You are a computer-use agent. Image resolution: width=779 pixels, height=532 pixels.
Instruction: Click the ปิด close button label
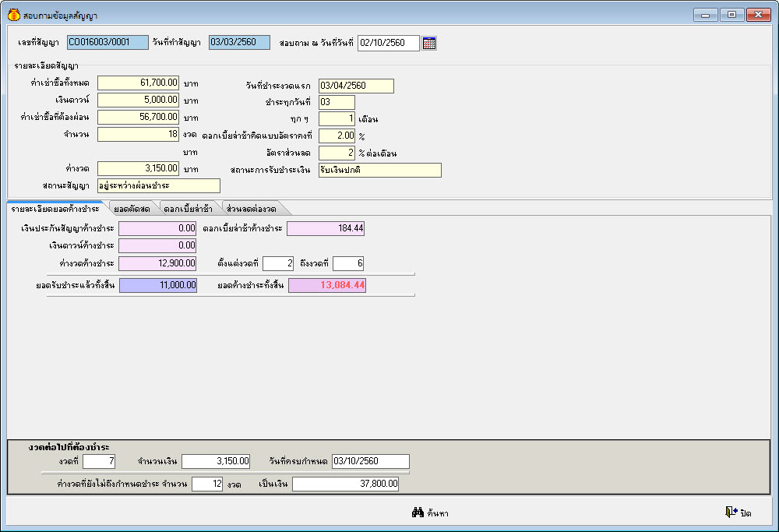746,513
